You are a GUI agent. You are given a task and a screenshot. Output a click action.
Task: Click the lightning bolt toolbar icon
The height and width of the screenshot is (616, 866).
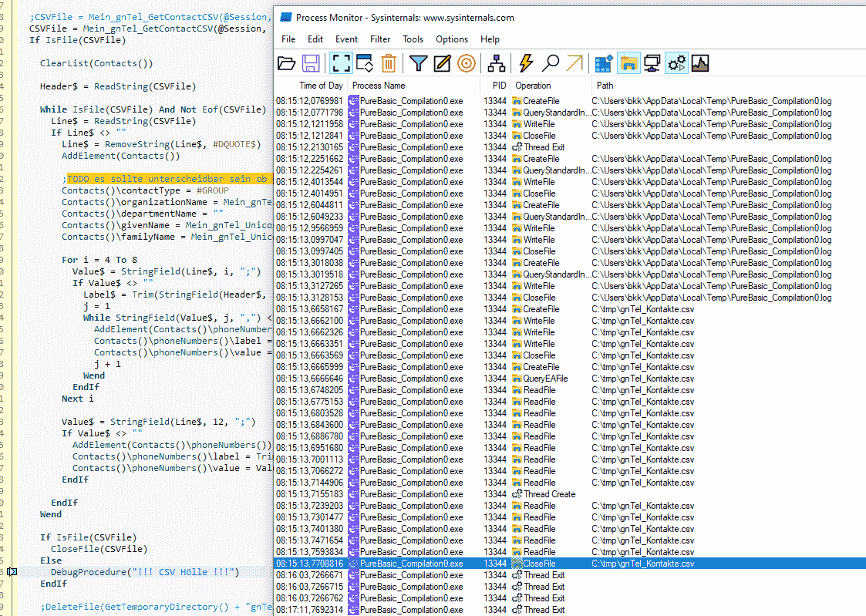527,63
